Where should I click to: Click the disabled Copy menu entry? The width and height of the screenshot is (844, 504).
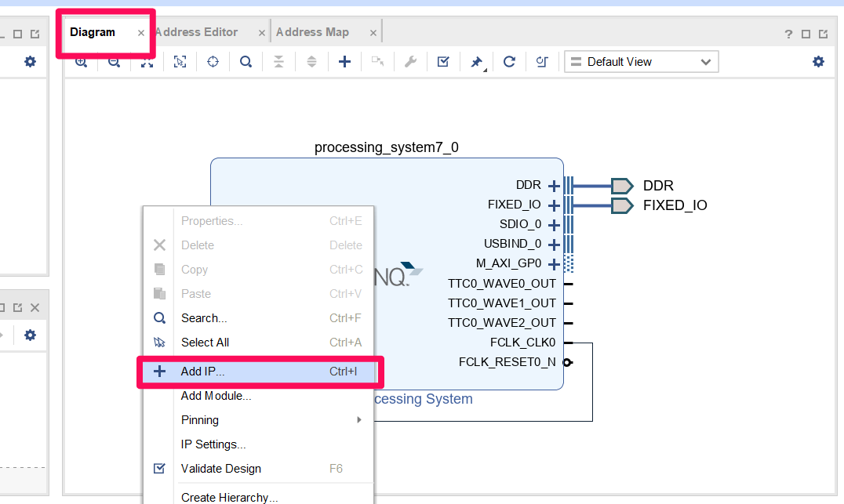click(259, 270)
